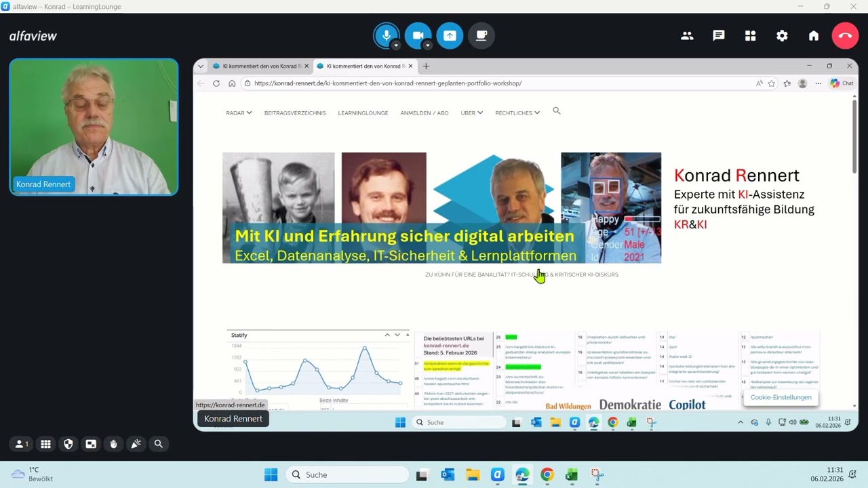
Task: Collapse the Statify widget up arrow
Action: 387,335
